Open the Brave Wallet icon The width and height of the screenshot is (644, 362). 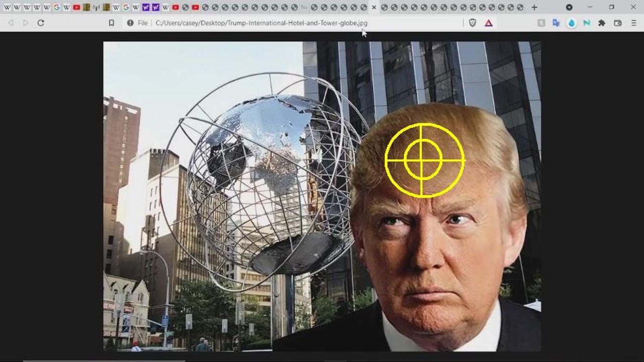pos(618,23)
